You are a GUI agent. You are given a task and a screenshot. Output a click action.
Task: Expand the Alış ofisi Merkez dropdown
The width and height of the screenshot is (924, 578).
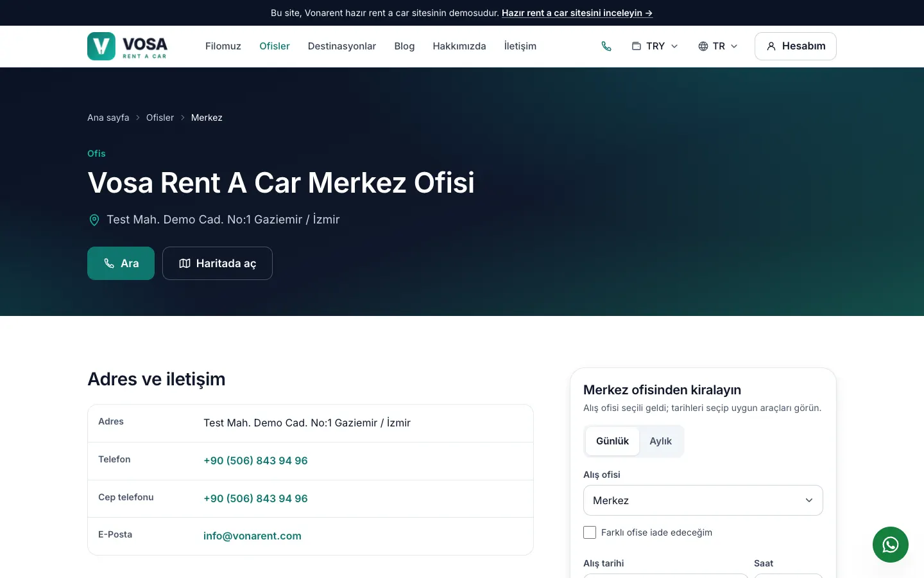pos(703,500)
